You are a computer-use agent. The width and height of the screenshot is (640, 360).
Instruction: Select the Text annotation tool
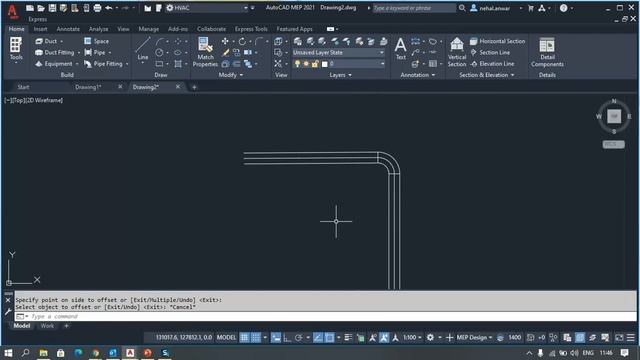(x=401, y=48)
